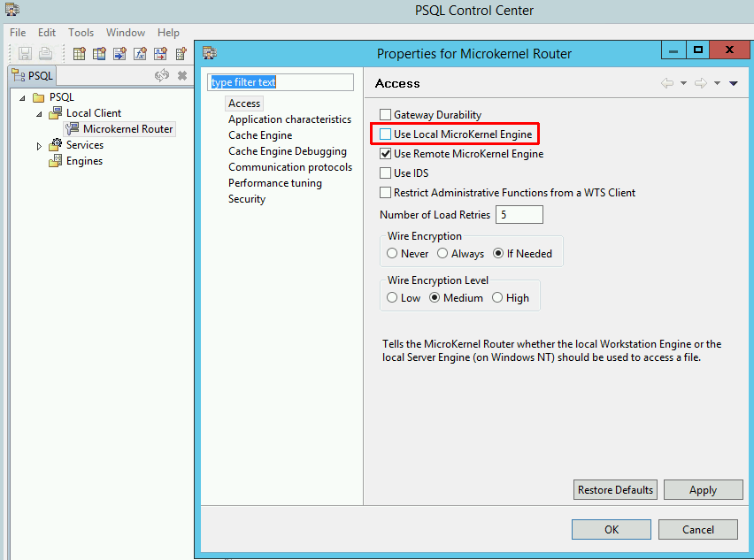Set Wire Encryption Level to Medium
Image resolution: width=754 pixels, height=560 pixels.
[x=435, y=297]
